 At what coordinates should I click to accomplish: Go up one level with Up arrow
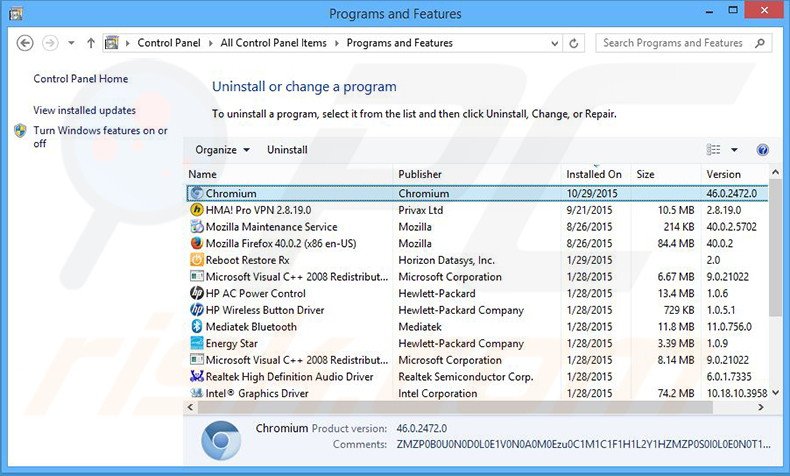91,43
